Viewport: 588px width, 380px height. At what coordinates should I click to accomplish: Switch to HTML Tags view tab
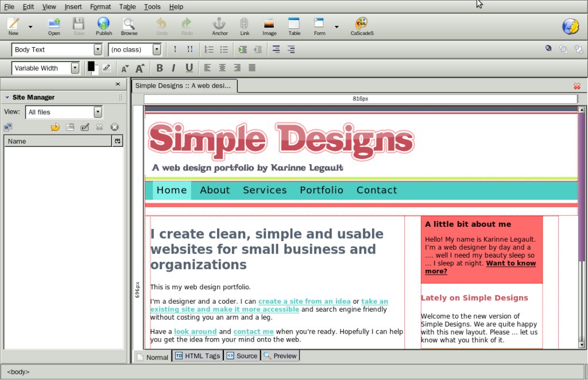(198, 356)
